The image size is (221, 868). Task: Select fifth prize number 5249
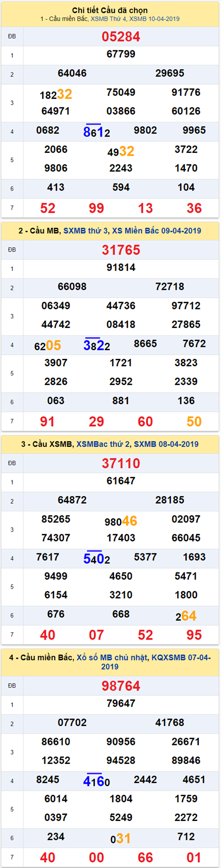[x=121, y=818]
